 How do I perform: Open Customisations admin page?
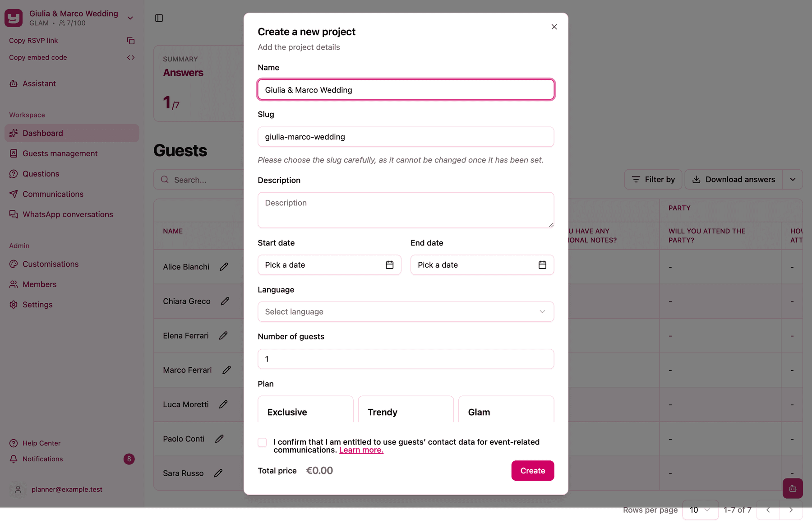(72, 264)
